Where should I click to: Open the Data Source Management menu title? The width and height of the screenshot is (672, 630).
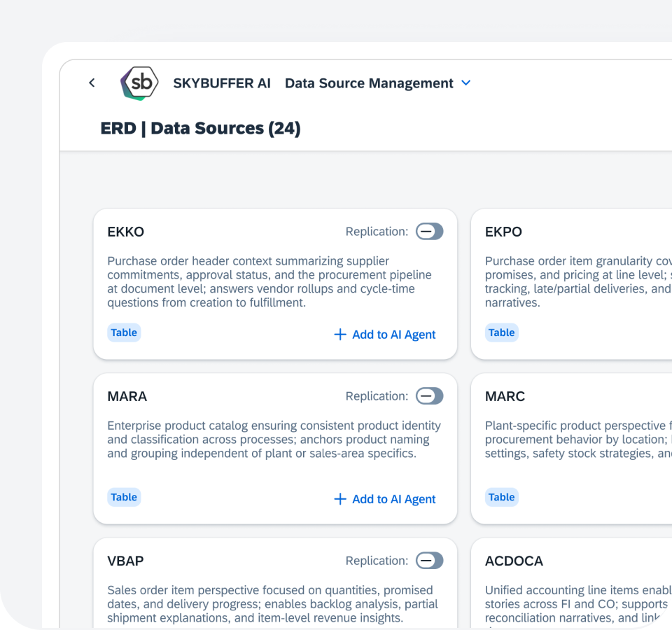tap(369, 83)
